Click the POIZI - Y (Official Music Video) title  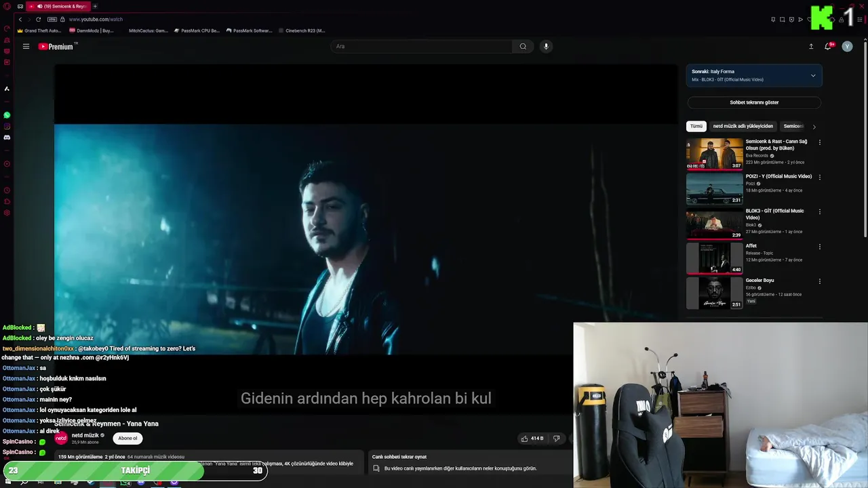click(x=778, y=176)
